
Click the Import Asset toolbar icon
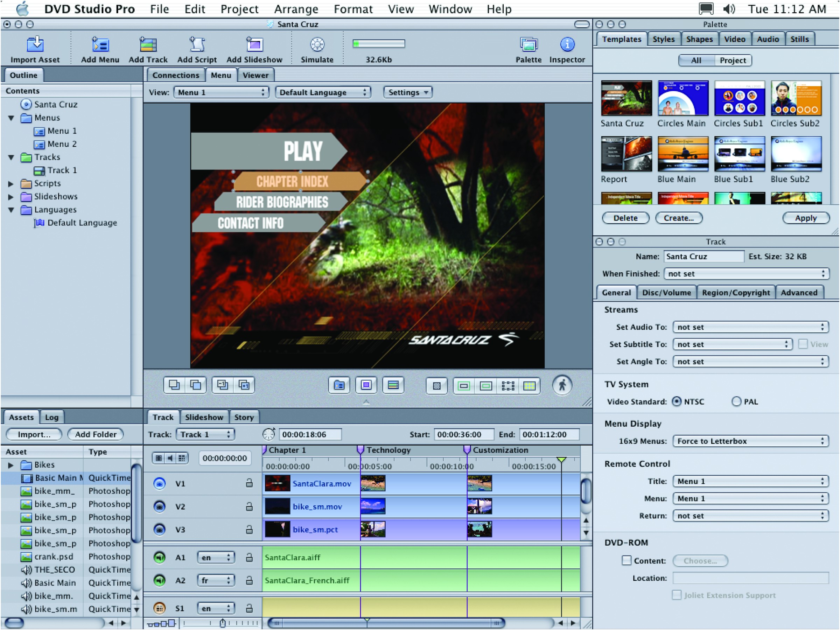[x=35, y=45]
